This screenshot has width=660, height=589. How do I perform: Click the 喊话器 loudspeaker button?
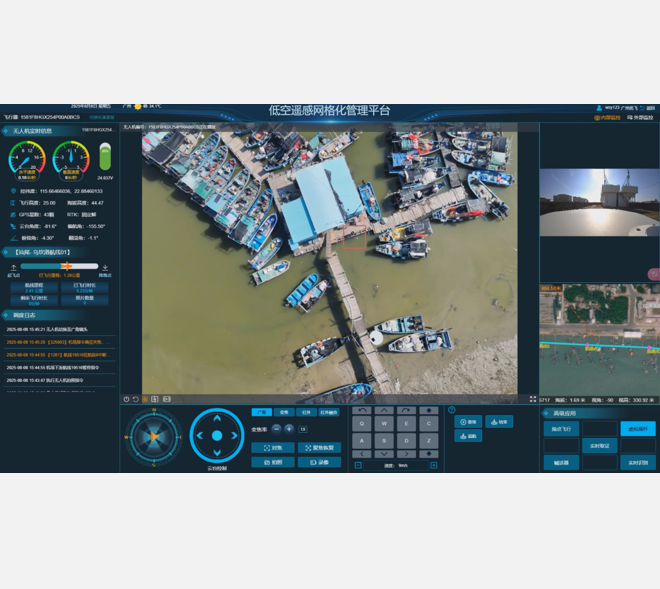[x=561, y=462]
